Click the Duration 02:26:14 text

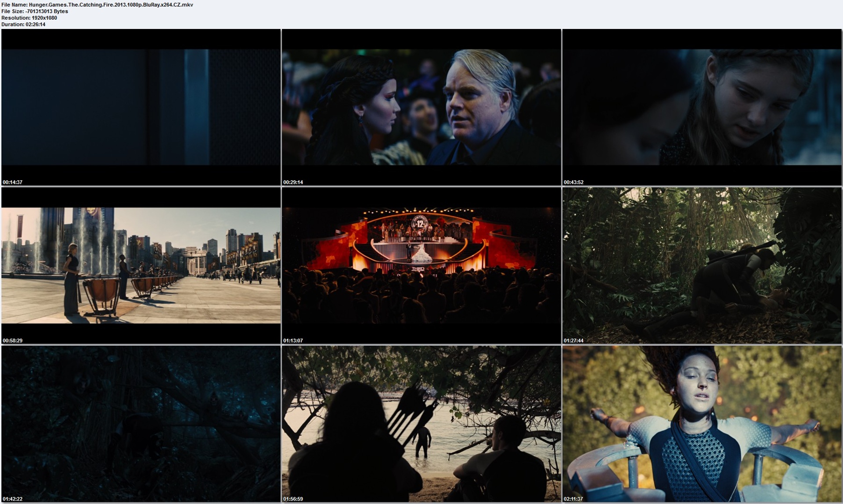tap(23, 25)
